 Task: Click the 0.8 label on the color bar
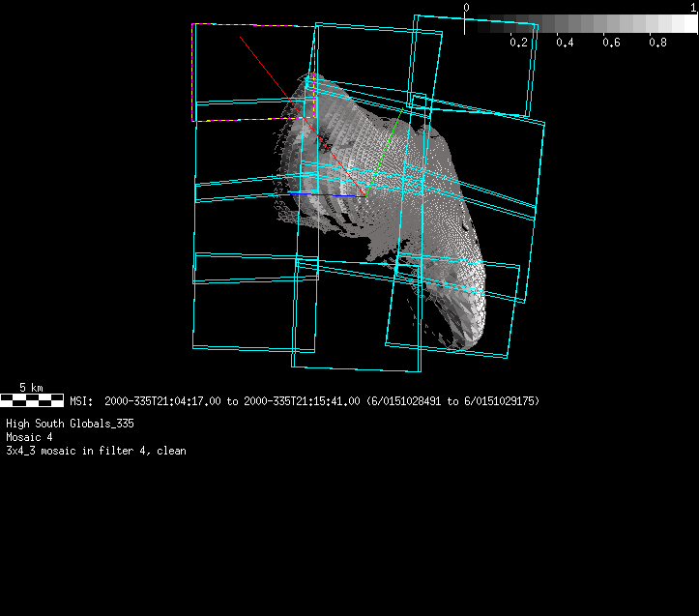click(657, 43)
